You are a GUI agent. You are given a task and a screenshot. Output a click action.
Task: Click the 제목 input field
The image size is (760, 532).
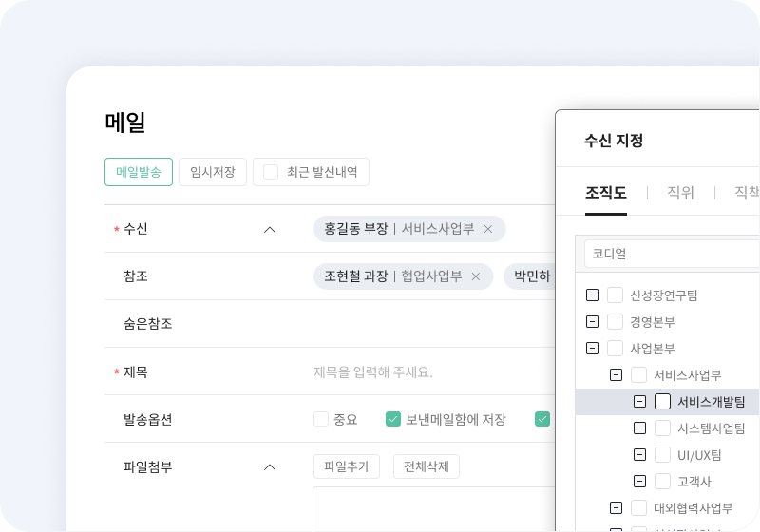coord(427,371)
